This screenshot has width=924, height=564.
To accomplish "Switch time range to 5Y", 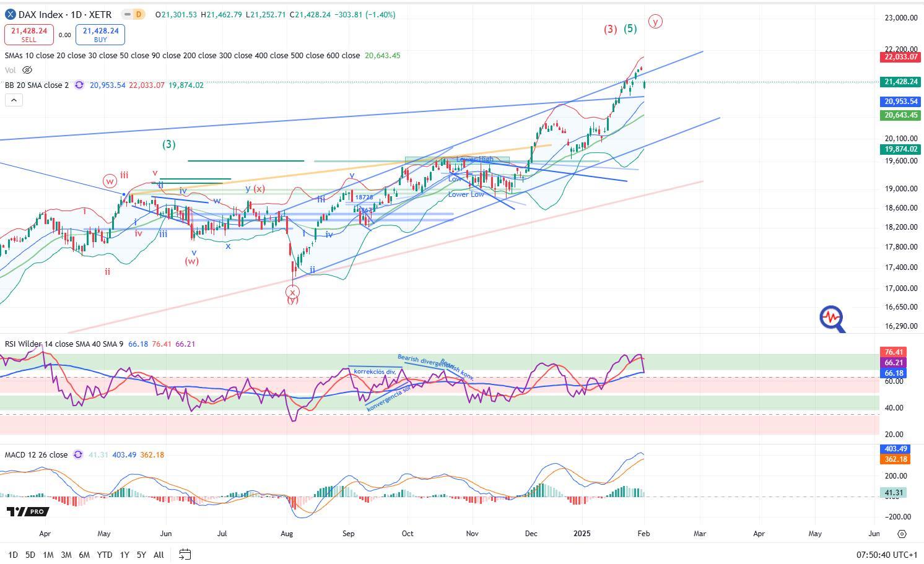I will (x=141, y=555).
